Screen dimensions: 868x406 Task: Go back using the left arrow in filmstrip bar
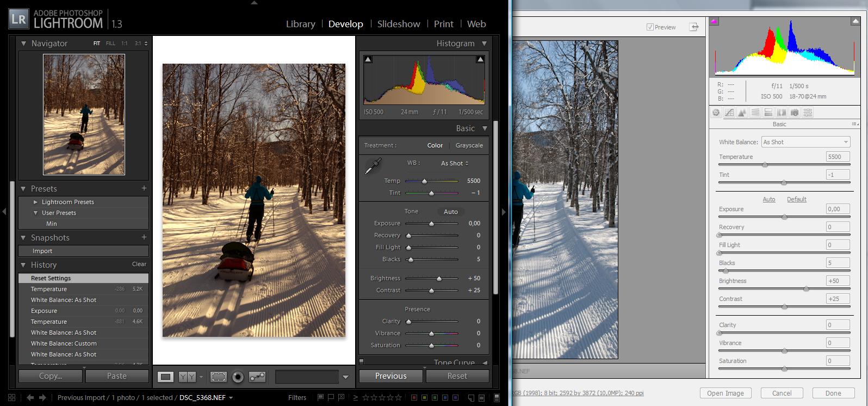pos(30,398)
